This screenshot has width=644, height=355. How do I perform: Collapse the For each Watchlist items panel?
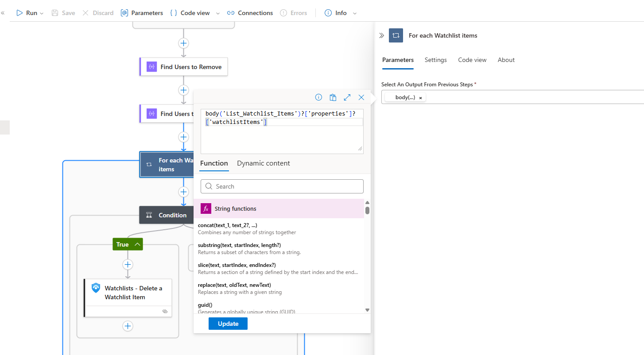point(381,35)
